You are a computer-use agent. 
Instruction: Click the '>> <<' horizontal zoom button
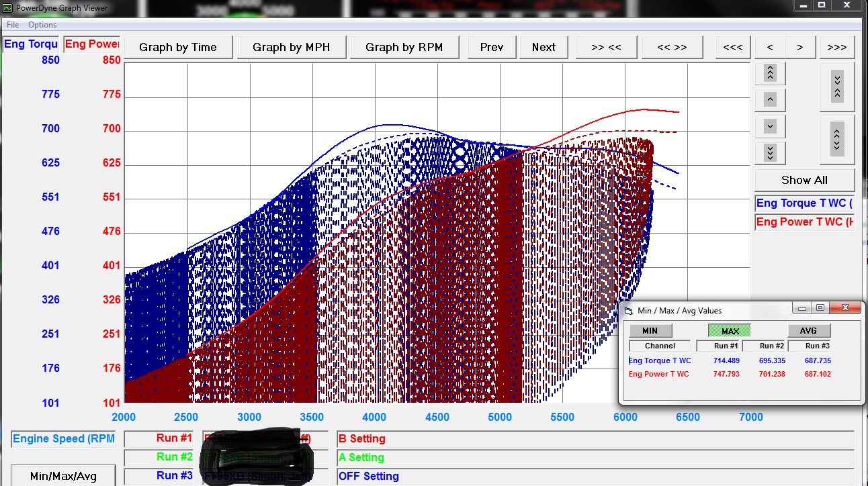tap(605, 47)
